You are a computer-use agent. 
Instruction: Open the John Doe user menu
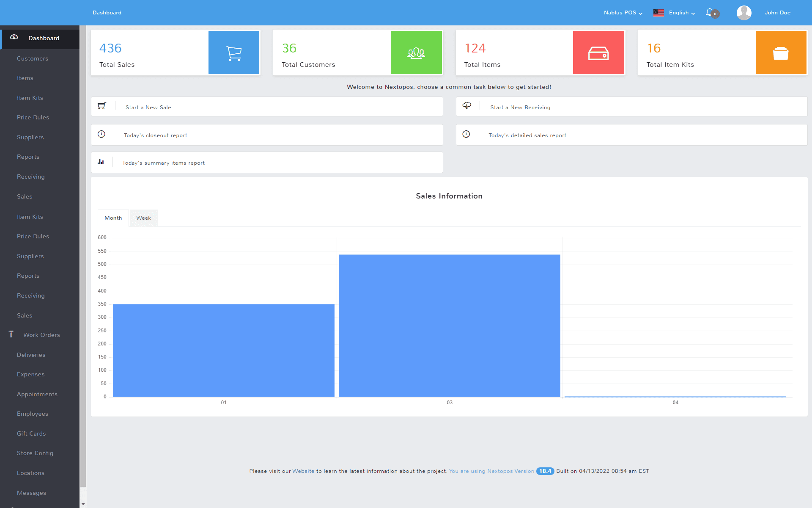(777, 13)
